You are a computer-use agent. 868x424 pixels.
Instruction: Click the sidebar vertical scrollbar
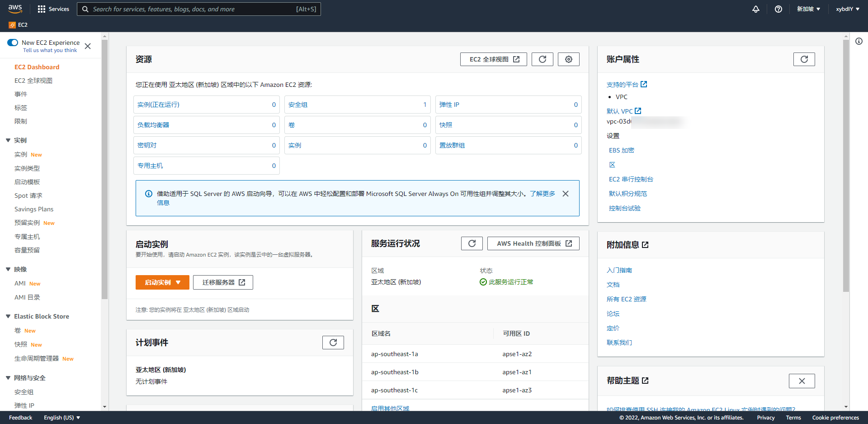(x=104, y=169)
